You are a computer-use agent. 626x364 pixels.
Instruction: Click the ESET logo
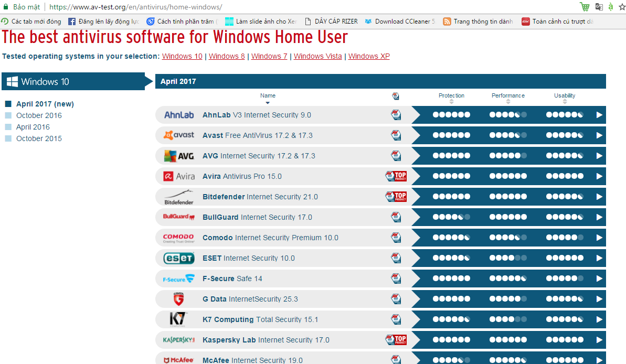[179, 258]
